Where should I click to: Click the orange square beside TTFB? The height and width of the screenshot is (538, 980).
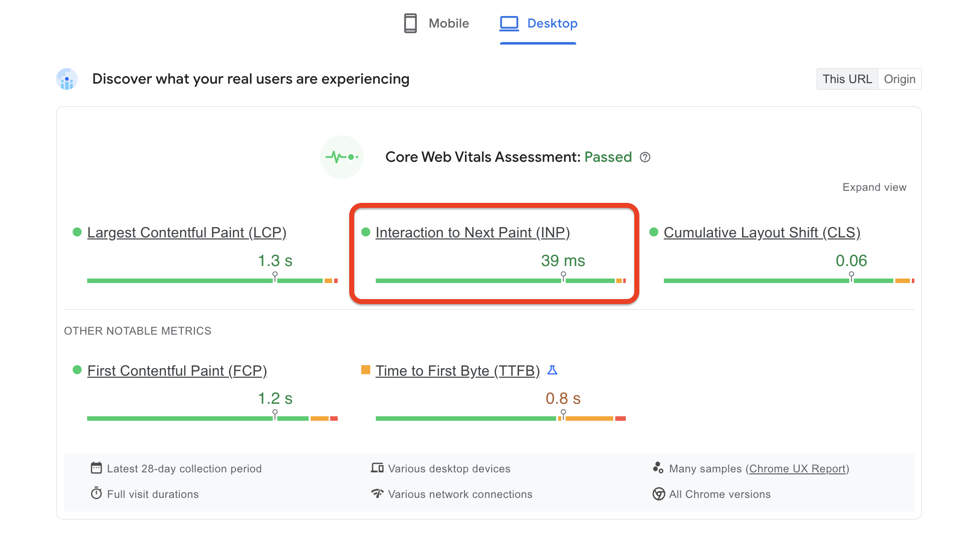point(366,370)
